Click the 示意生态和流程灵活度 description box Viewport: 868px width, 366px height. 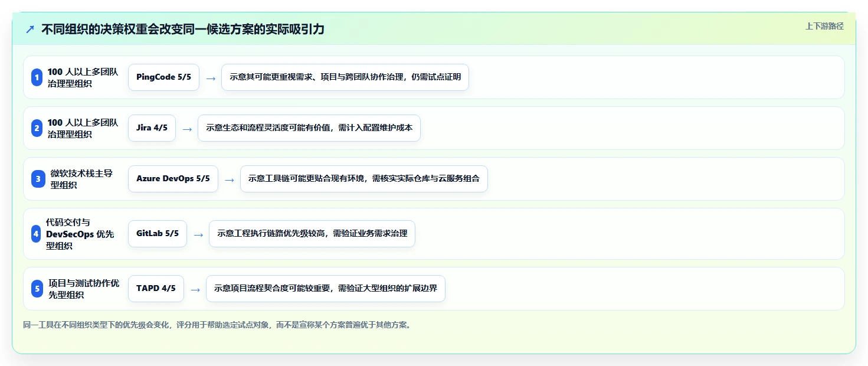coord(309,128)
